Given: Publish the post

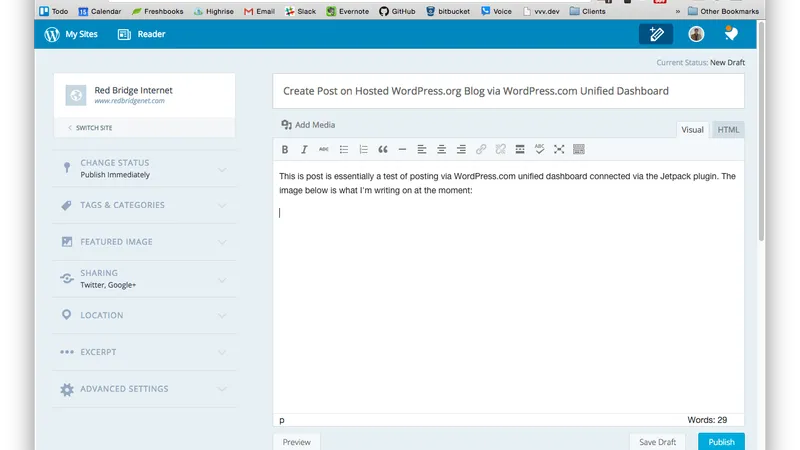Looking at the screenshot, I should pos(721,442).
